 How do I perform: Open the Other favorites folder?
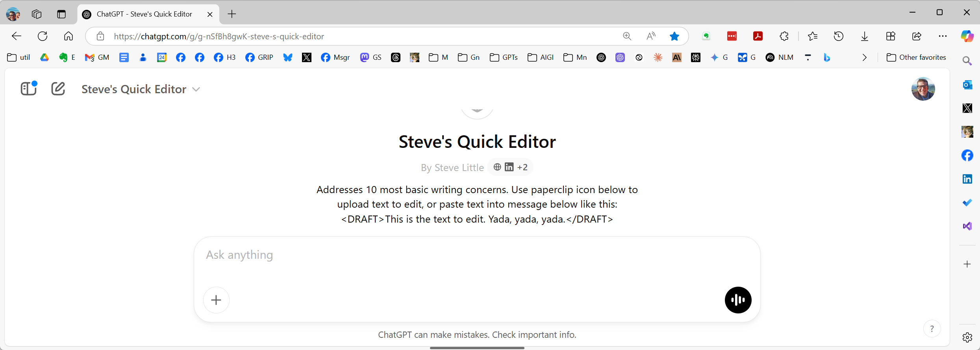click(916, 57)
